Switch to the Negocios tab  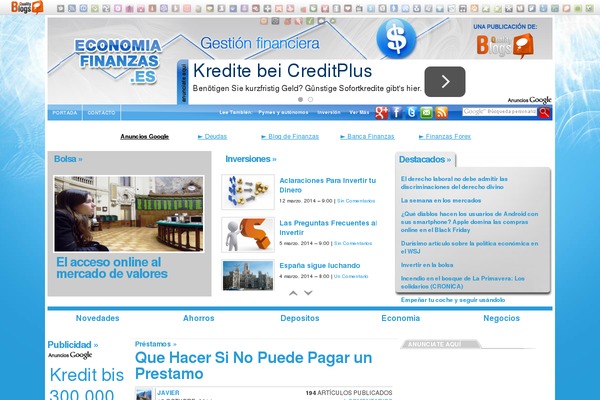[x=502, y=318]
